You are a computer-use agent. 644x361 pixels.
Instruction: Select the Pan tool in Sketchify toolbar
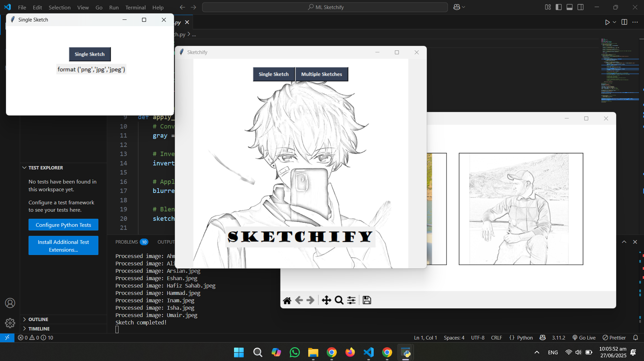[326, 300]
